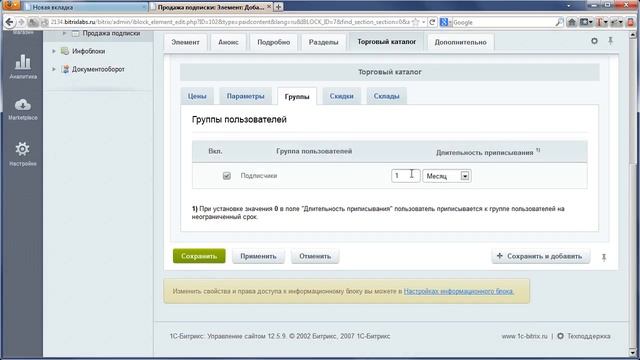This screenshot has width=640, height=360.
Task: Open form settings gear icon near tabs
Action: click(594, 41)
